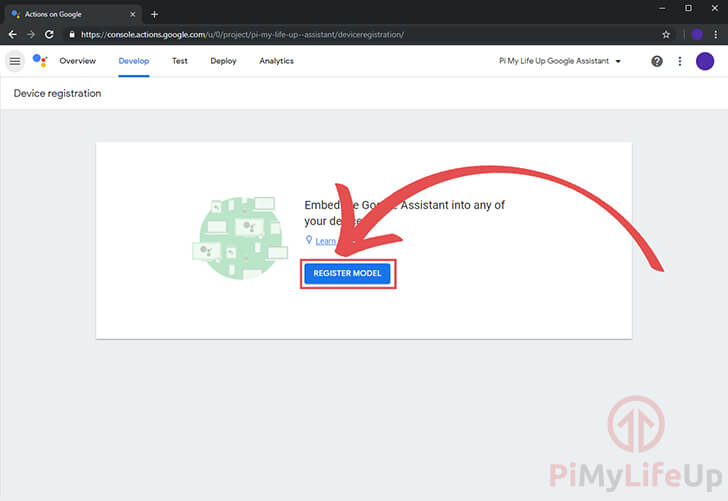Reload the page with the refresh icon
The width and height of the screenshot is (728, 501).
(49, 34)
